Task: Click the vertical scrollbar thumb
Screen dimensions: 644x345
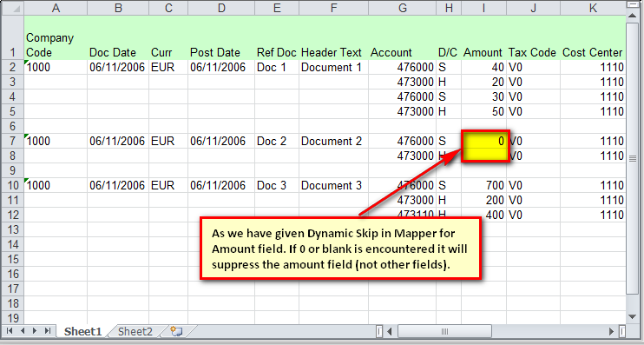Action: pos(633,158)
